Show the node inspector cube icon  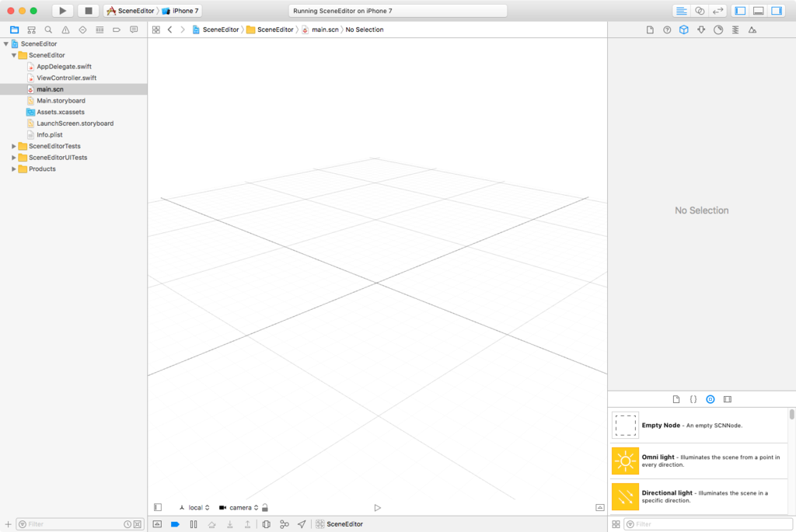(684, 30)
